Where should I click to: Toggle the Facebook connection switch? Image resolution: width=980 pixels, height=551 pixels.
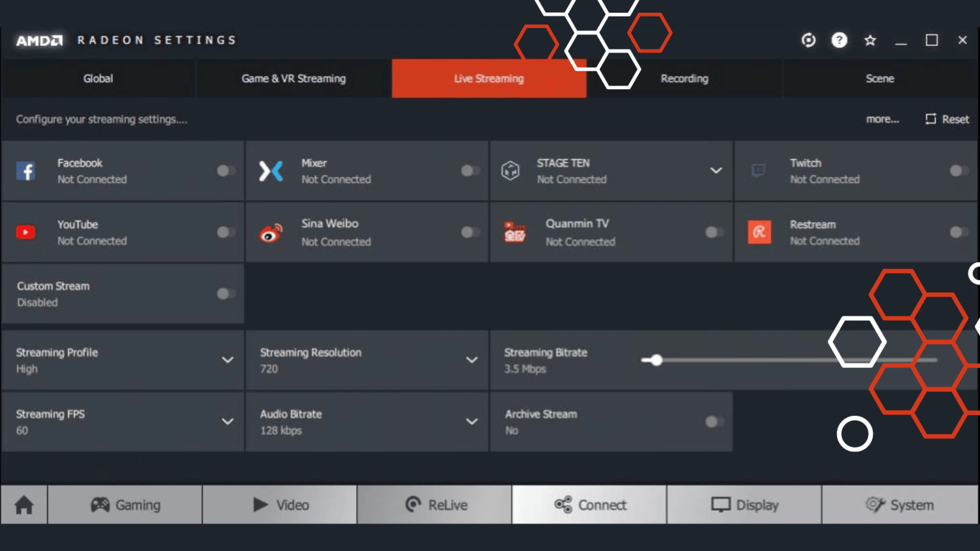coord(226,170)
